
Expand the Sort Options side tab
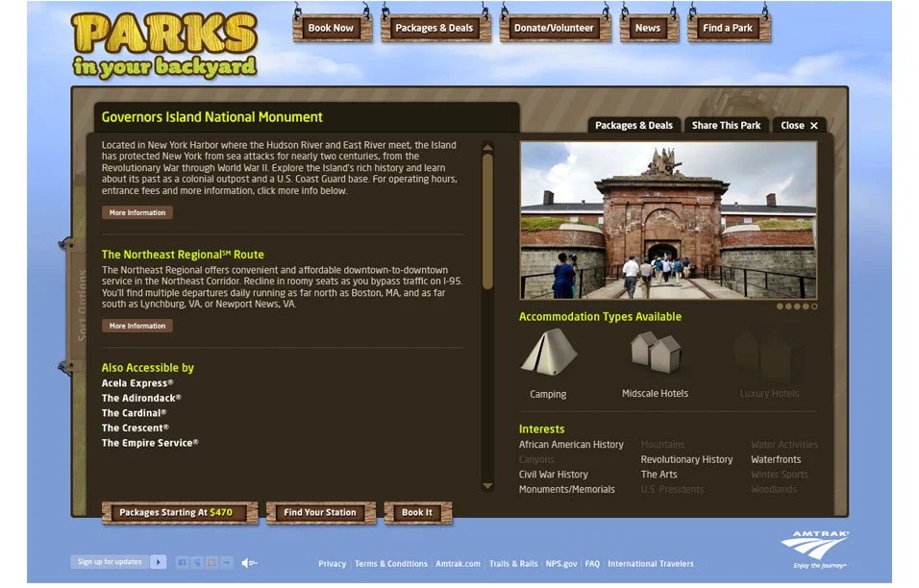coord(79,304)
